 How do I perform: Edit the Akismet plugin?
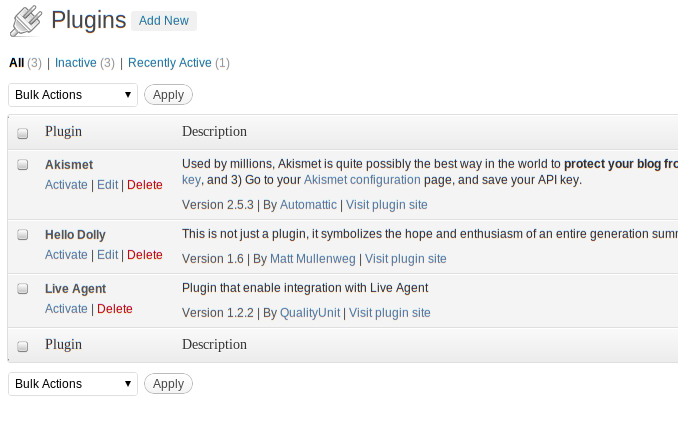click(x=107, y=185)
